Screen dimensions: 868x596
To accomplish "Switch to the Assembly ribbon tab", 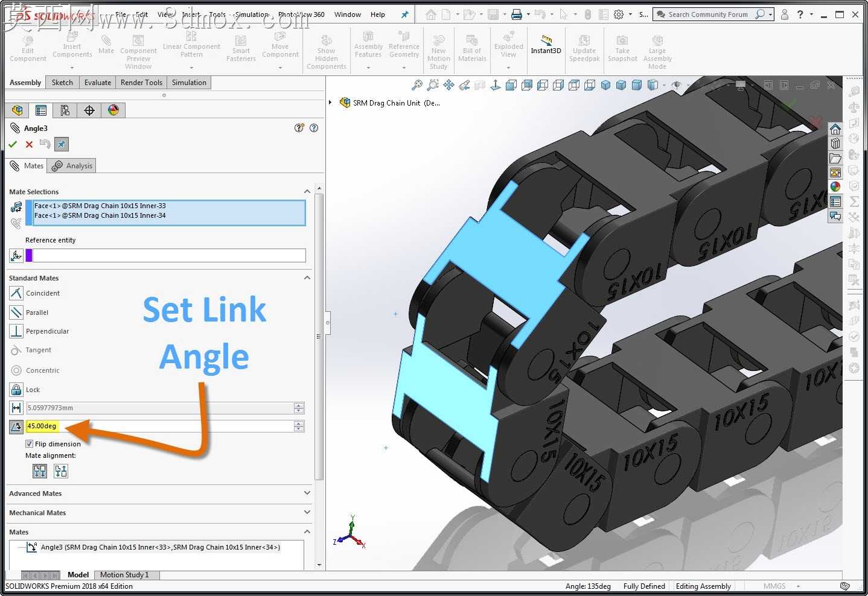I will 25,83.
